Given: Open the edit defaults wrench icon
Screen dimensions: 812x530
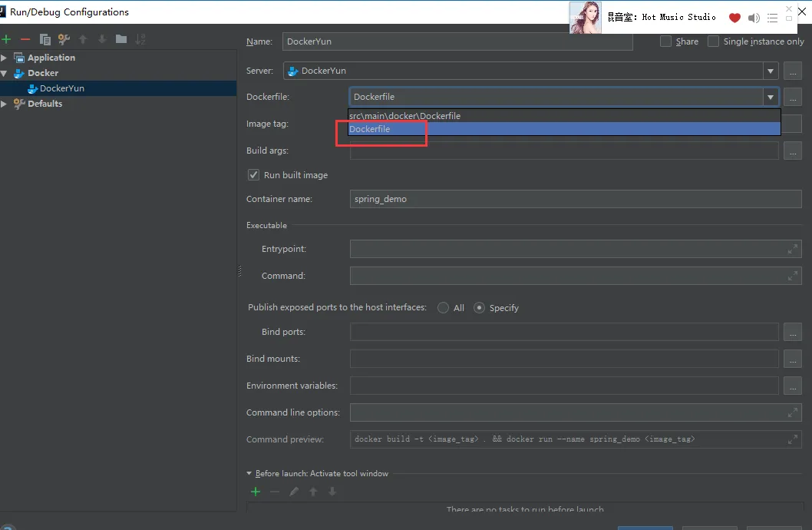Looking at the screenshot, I should (64, 39).
